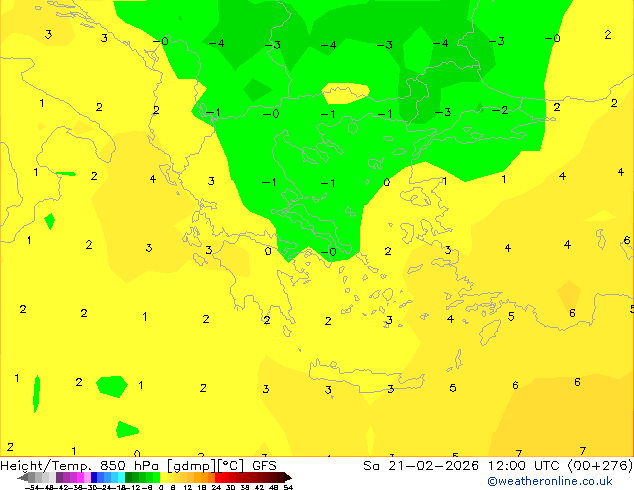
Task: Select the dark blue legend swatch above -30
Action: point(94,477)
